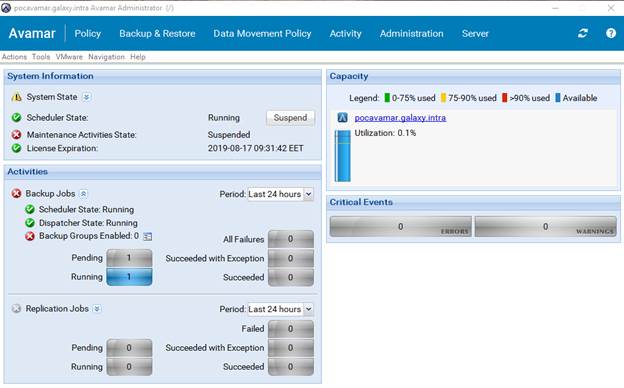Click the refresh icon in the header
The height and width of the screenshot is (388, 624).
click(583, 33)
